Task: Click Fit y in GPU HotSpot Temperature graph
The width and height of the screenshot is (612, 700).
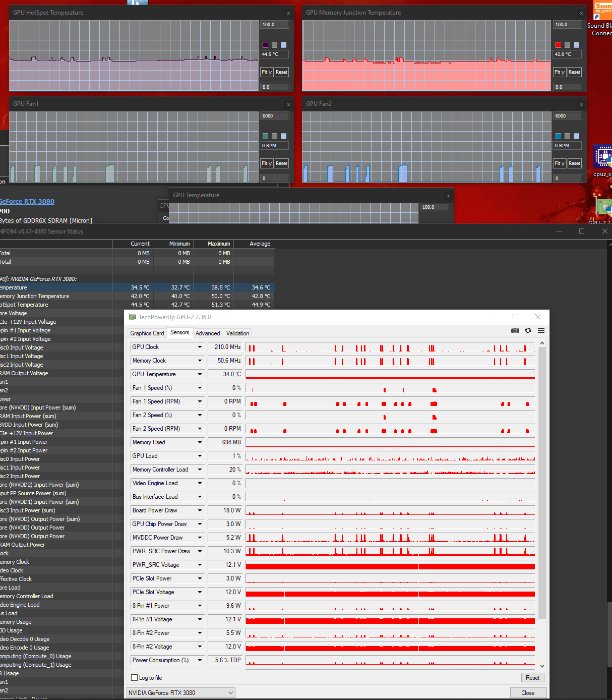Action: [267, 72]
